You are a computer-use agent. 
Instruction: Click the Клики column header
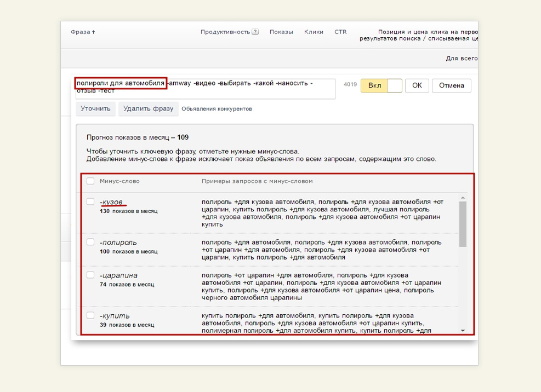point(314,32)
